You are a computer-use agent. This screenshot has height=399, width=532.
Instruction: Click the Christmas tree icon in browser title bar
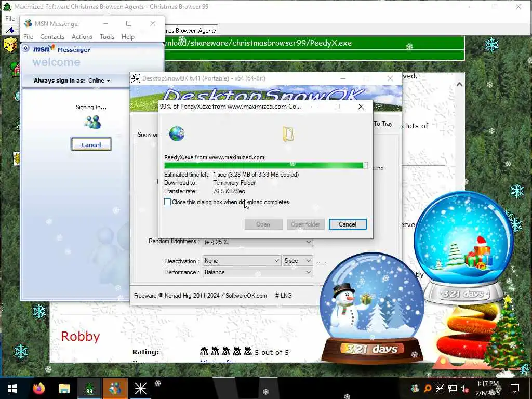[7, 6]
